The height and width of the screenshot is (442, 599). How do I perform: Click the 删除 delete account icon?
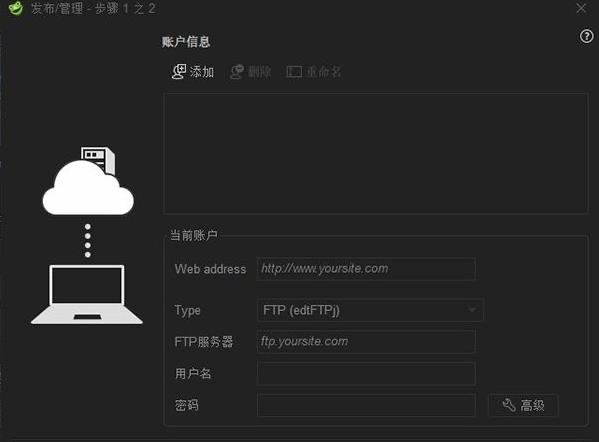click(237, 72)
